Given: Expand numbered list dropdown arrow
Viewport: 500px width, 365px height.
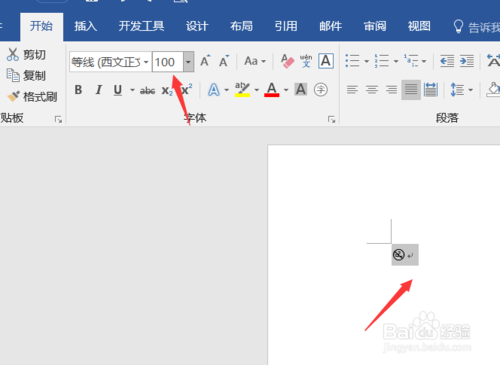Looking at the screenshot, I should point(396,61).
